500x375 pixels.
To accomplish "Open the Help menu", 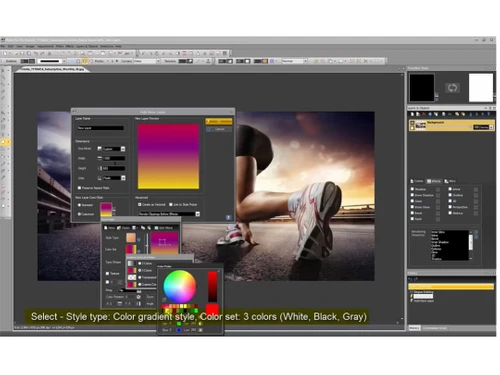I will tap(118, 46).
